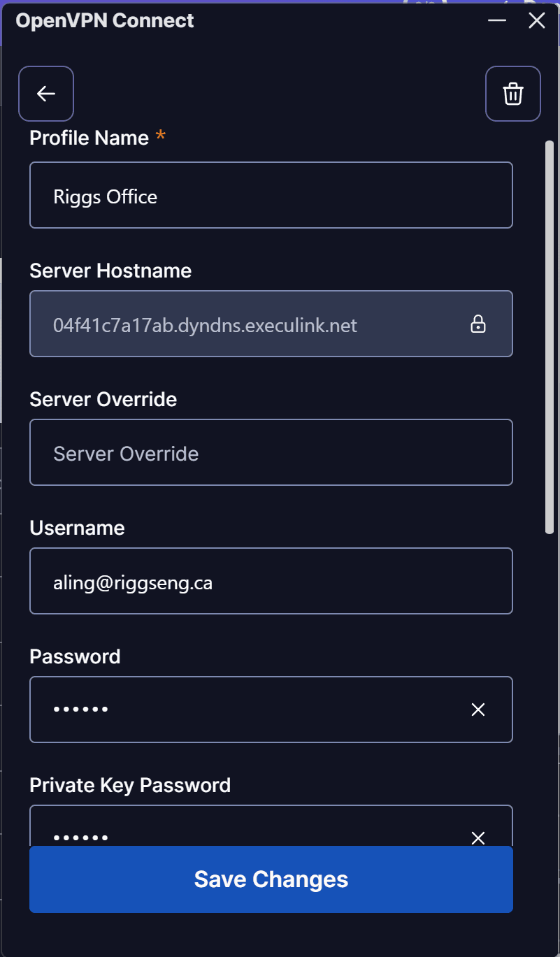560x957 pixels.
Task: Delete profile with the trash icon
Action: click(x=513, y=94)
